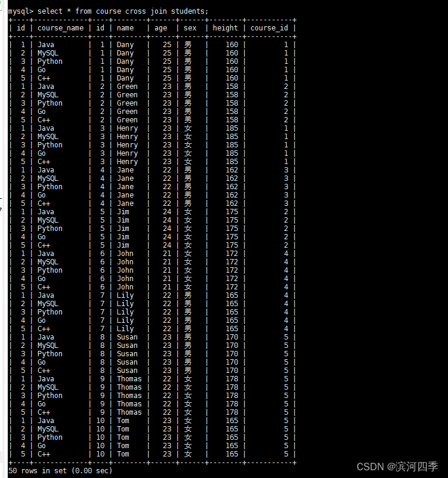Click the name 'Tom' in the C++ row
Viewport: 448px width, 478px height.
tap(123, 454)
